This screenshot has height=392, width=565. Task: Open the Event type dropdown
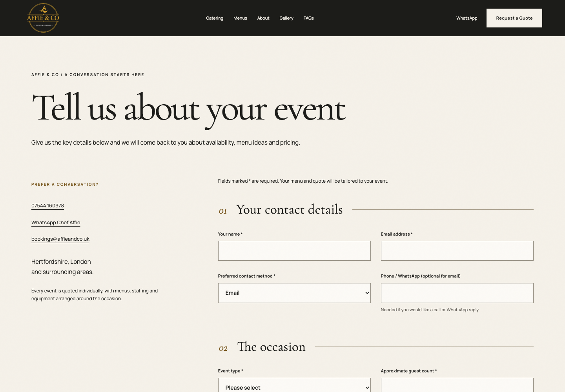click(x=294, y=385)
